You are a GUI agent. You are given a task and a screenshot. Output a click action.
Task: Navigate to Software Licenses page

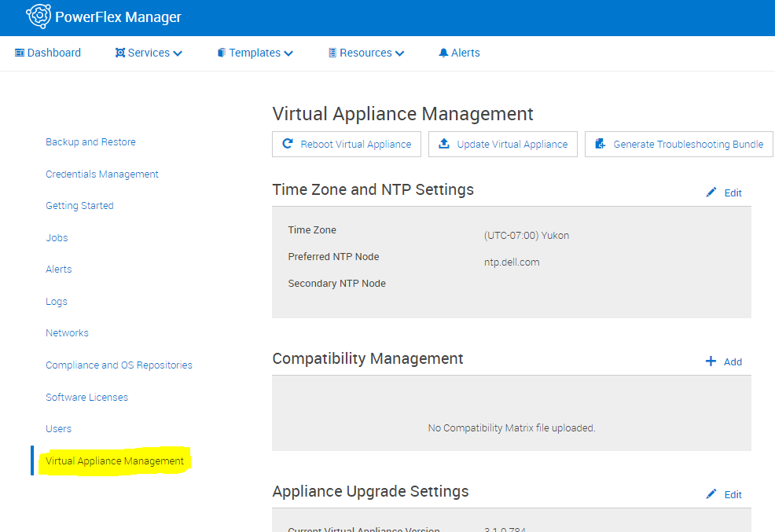[x=86, y=397]
